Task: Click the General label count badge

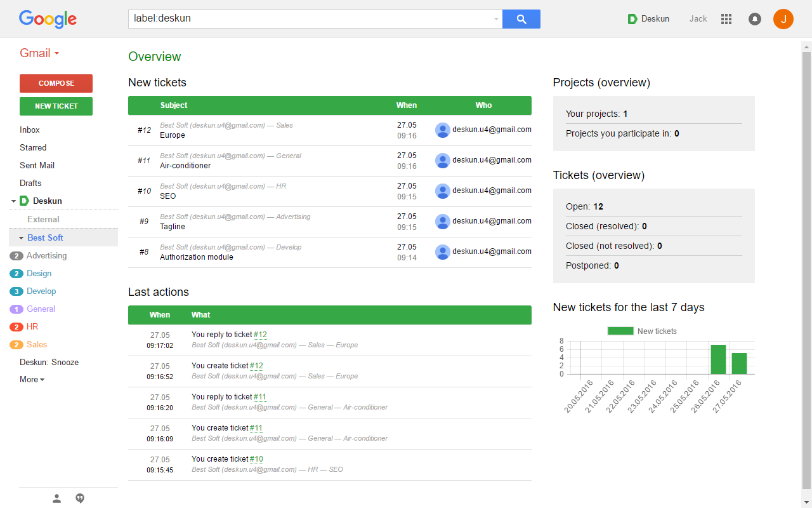Action: [x=16, y=309]
